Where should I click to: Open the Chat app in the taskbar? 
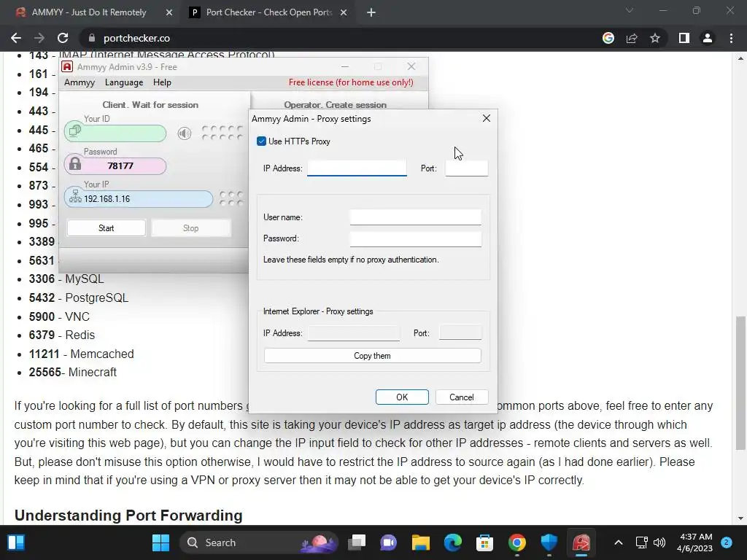point(389,542)
